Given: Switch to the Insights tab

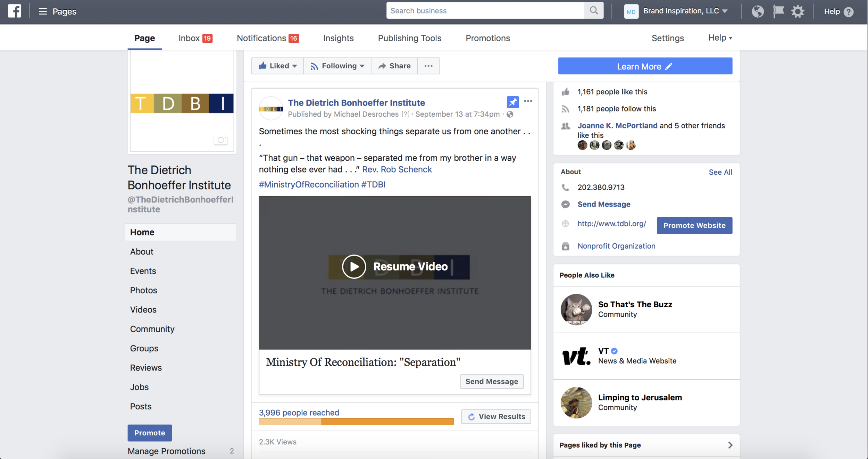Looking at the screenshot, I should point(338,38).
